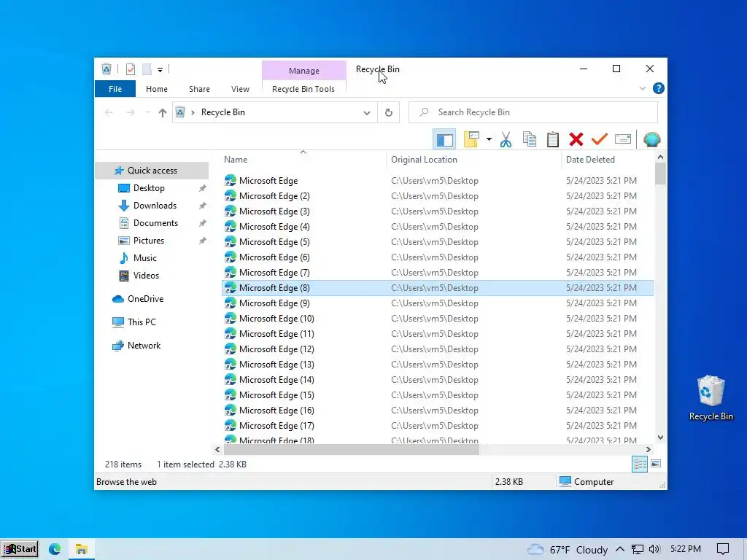Screen dimensions: 747x560
Task: Click quick access Properties checkmark icon
Action: pos(130,69)
